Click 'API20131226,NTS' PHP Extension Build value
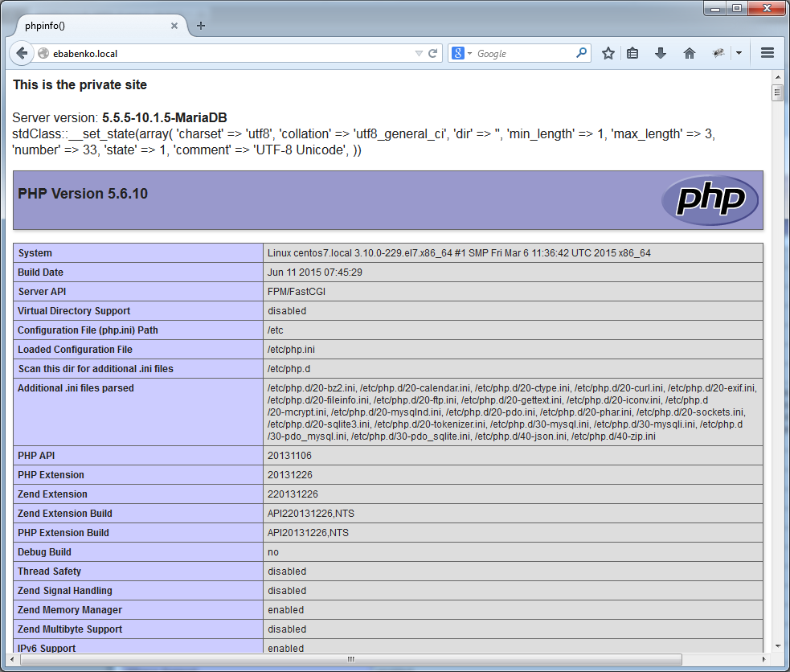This screenshot has width=790, height=672. [x=308, y=532]
